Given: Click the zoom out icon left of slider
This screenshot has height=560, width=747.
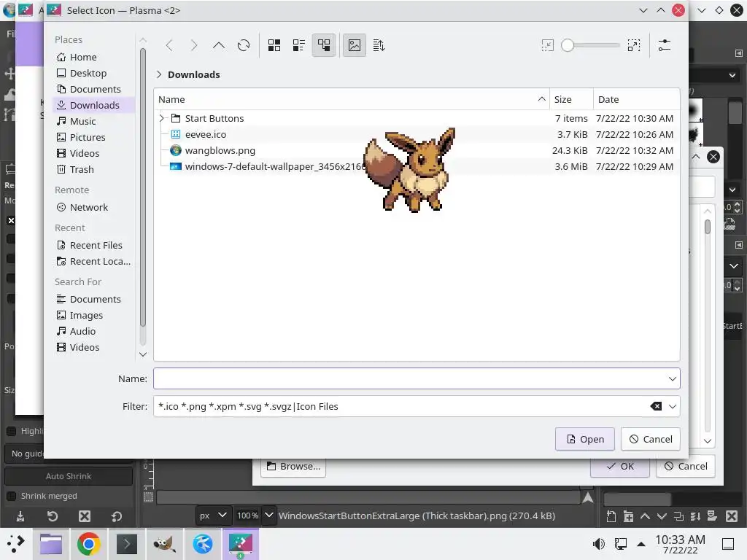Looking at the screenshot, I should (547, 45).
